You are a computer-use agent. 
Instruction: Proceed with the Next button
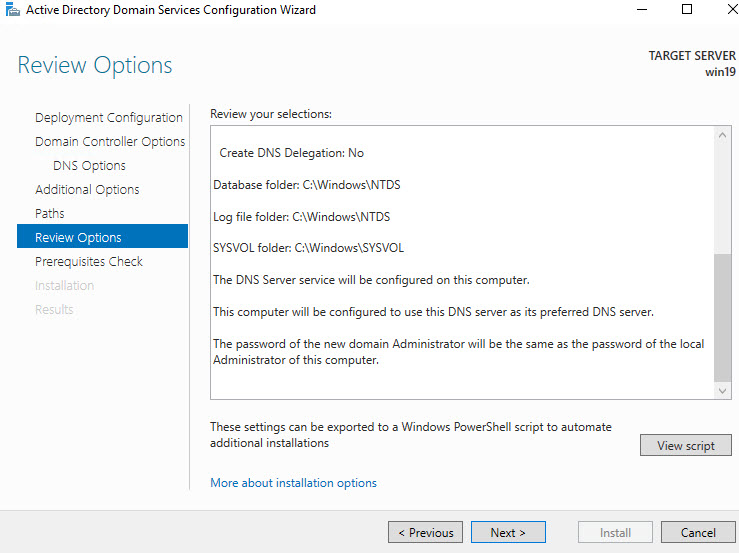tap(508, 533)
